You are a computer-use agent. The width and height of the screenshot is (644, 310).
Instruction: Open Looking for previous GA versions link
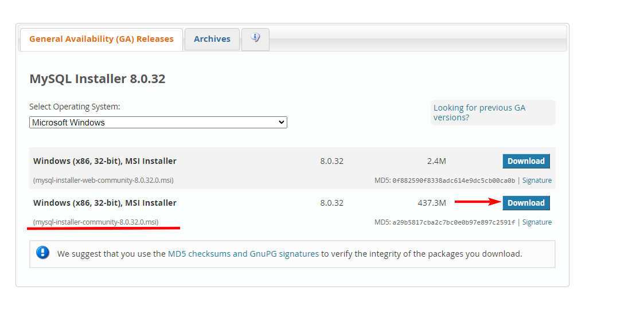479,112
